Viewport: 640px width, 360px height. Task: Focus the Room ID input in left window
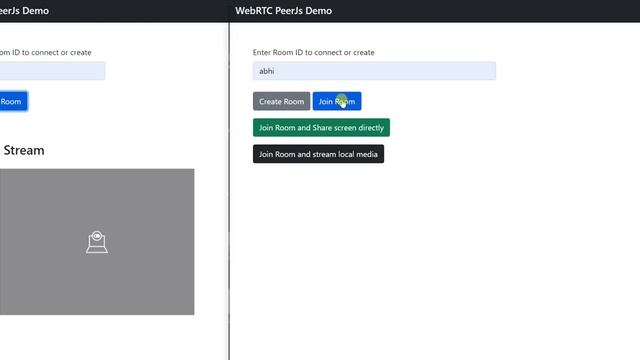(x=52, y=71)
